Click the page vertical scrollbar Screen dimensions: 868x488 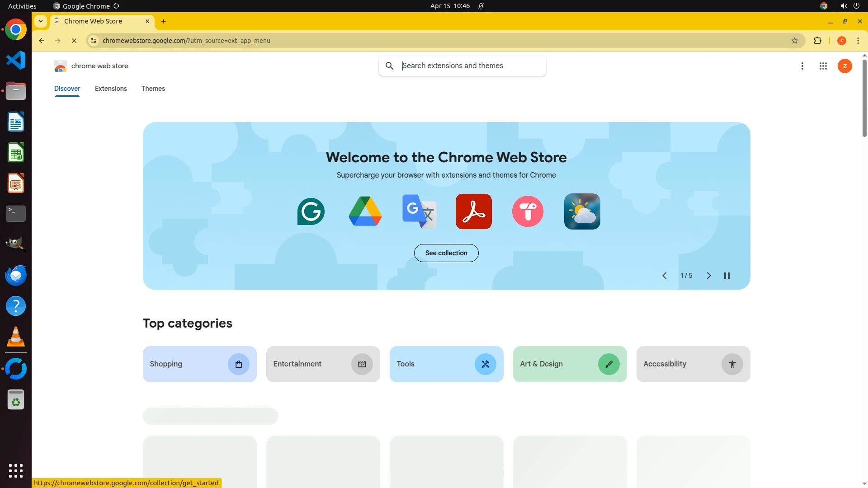point(864,98)
